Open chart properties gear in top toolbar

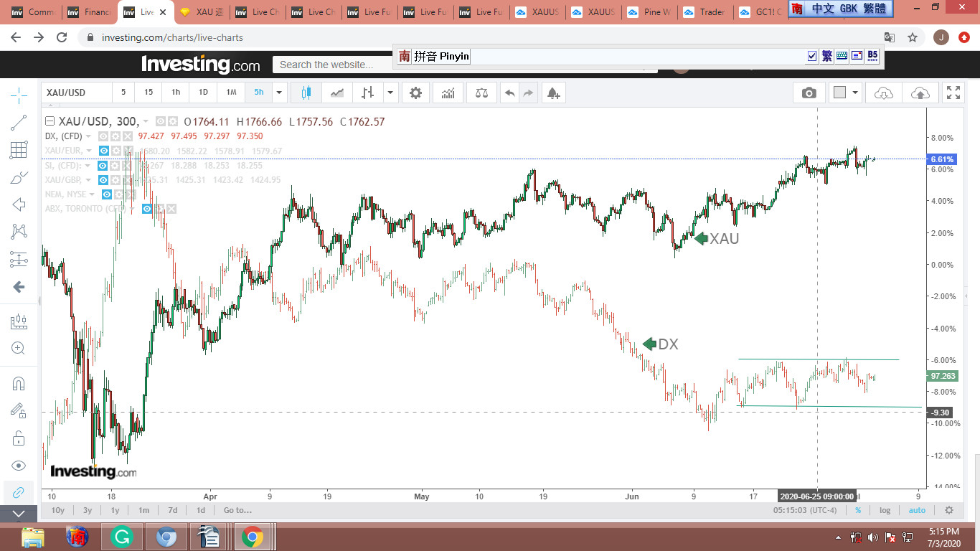pos(415,93)
